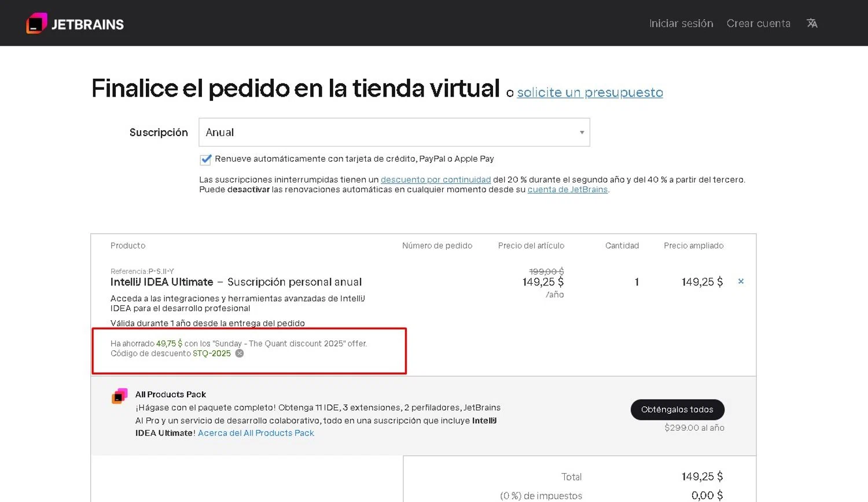Image resolution: width=868 pixels, height=502 pixels.
Task: Remove discount code STQ-2025
Action: (x=240, y=353)
